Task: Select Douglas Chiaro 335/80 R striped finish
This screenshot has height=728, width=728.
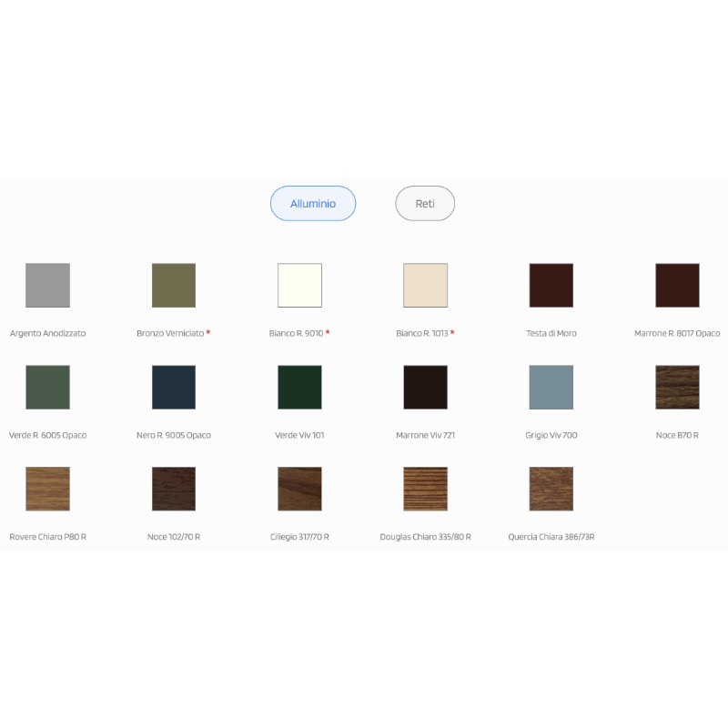Action: point(425,489)
